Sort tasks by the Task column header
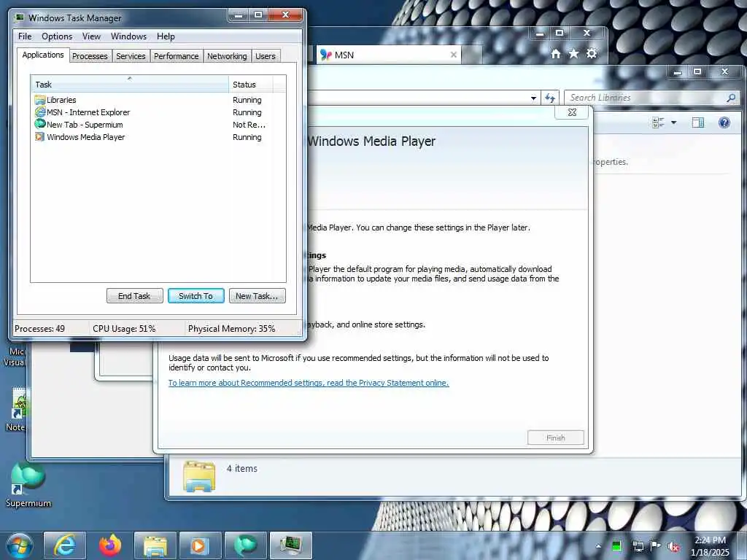 point(130,85)
